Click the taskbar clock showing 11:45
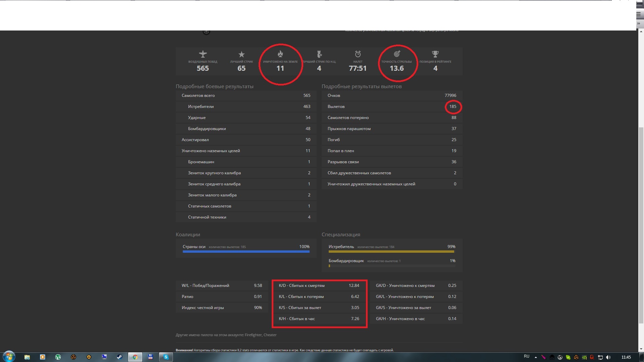Image resolution: width=644 pixels, height=362 pixels. pos(626,357)
